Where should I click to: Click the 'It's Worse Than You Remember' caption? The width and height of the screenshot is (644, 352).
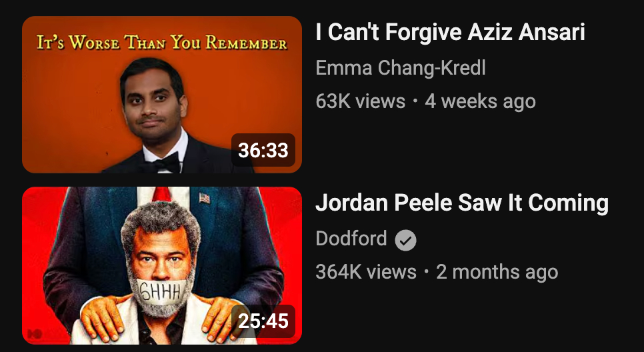(x=162, y=42)
